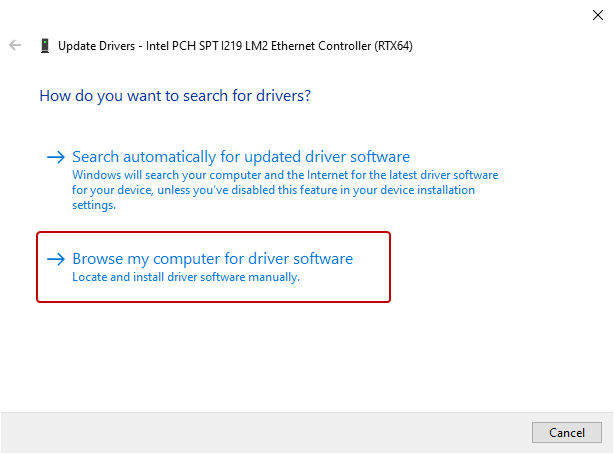Close the Update Drivers dialog with X
Image resolution: width=614 pixels, height=454 pixels.
[598, 14]
